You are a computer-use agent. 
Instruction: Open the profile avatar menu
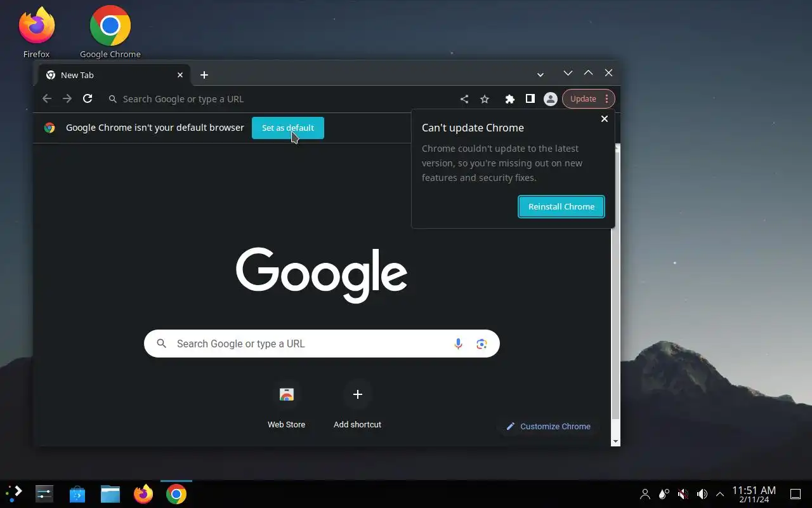point(551,99)
